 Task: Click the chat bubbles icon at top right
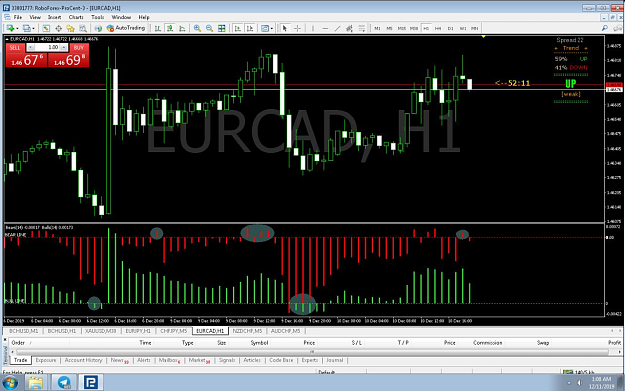pyautogui.click(x=617, y=28)
